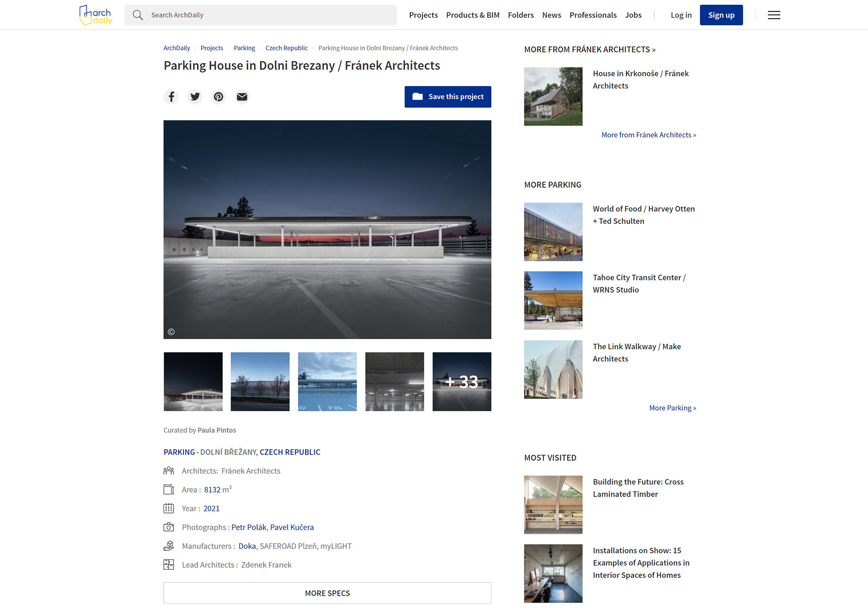This screenshot has width=868, height=612.
Task: Select the blue rooftop parking thumbnail
Action: click(327, 381)
